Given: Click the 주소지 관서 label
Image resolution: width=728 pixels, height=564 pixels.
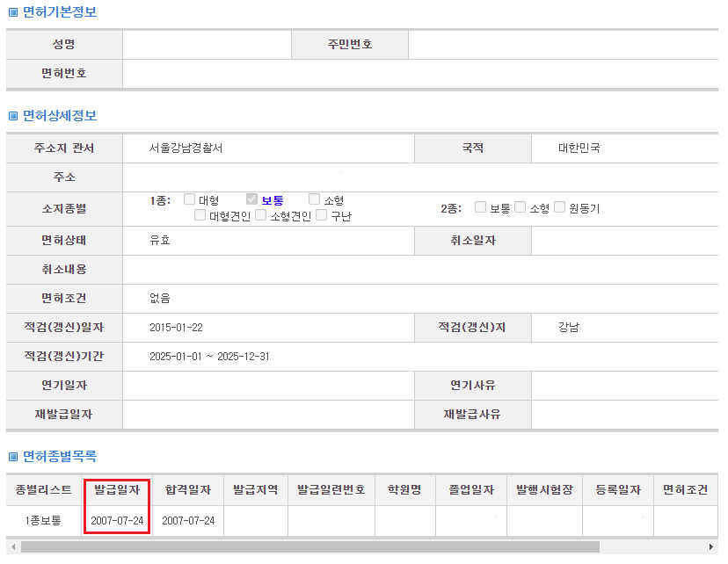Looking at the screenshot, I should (x=64, y=148).
